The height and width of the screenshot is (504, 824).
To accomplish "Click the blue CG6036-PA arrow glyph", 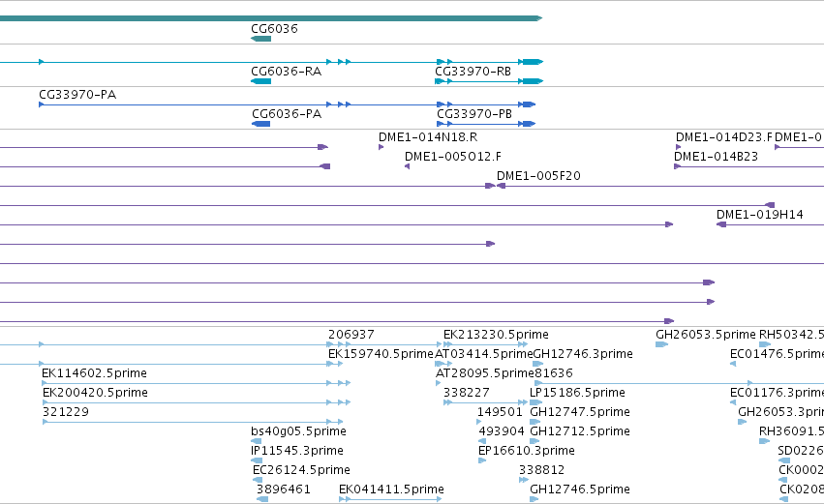I will pyautogui.click(x=261, y=124).
